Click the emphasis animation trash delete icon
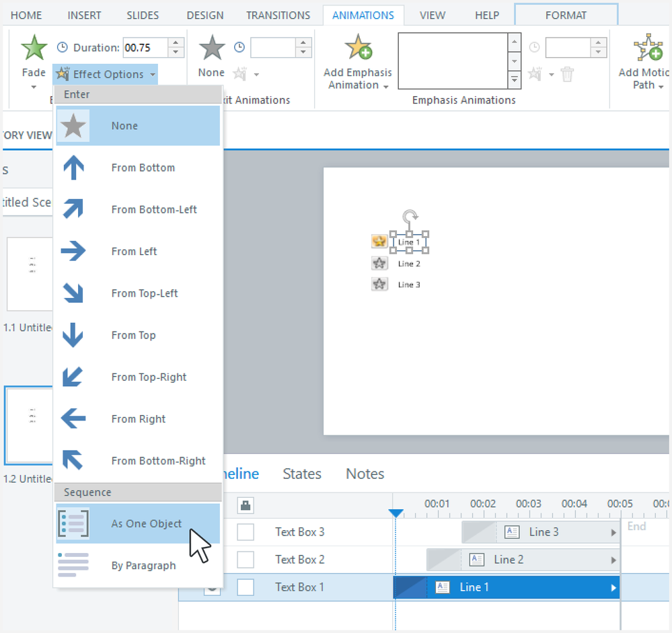 (x=567, y=74)
